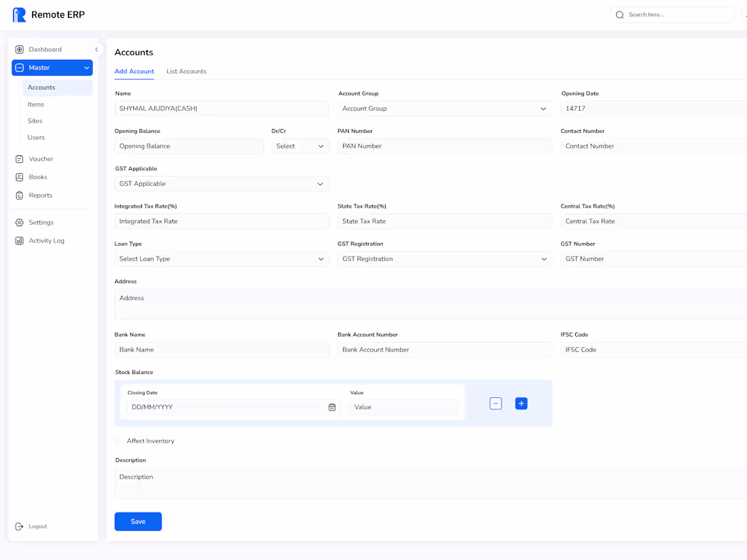Click the Remote ERP logo icon
747x560 pixels.
(x=19, y=15)
